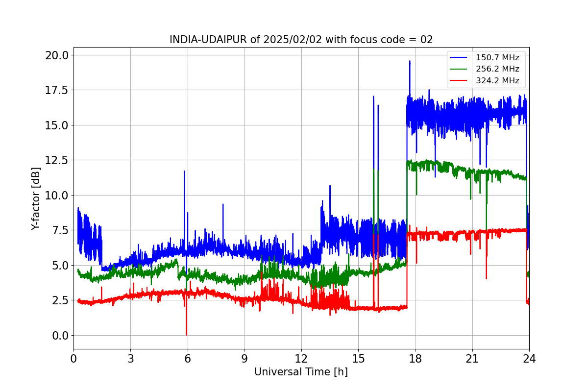Viewport: 588px width, 392px height.
Task: Click the red line swatch in legend
Action: click(x=459, y=81)
